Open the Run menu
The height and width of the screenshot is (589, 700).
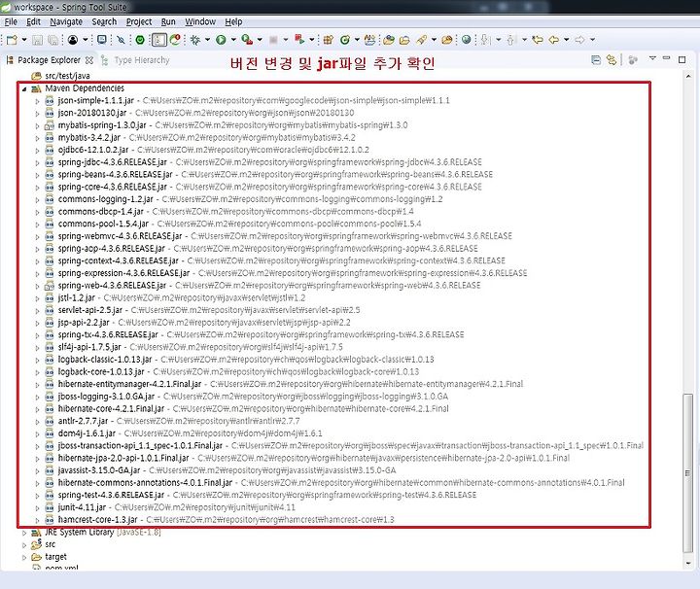(168, 21)
